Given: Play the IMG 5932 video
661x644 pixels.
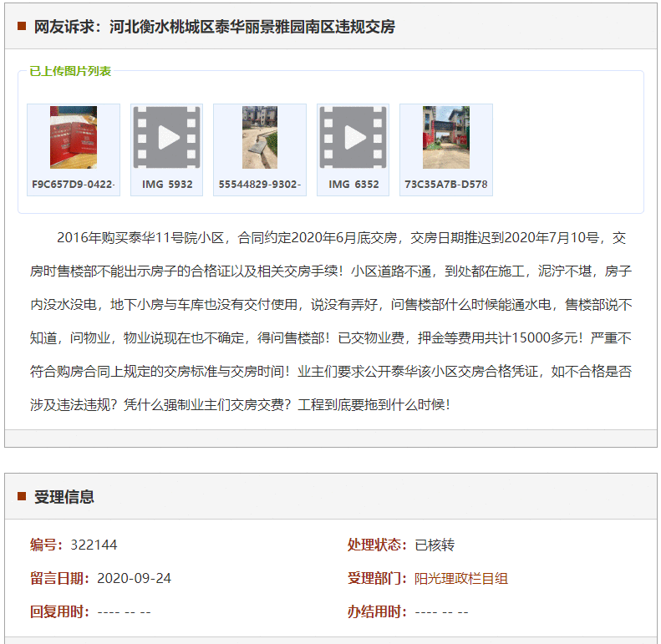Looking at the screenshot, I should click(x=166, y=138).
